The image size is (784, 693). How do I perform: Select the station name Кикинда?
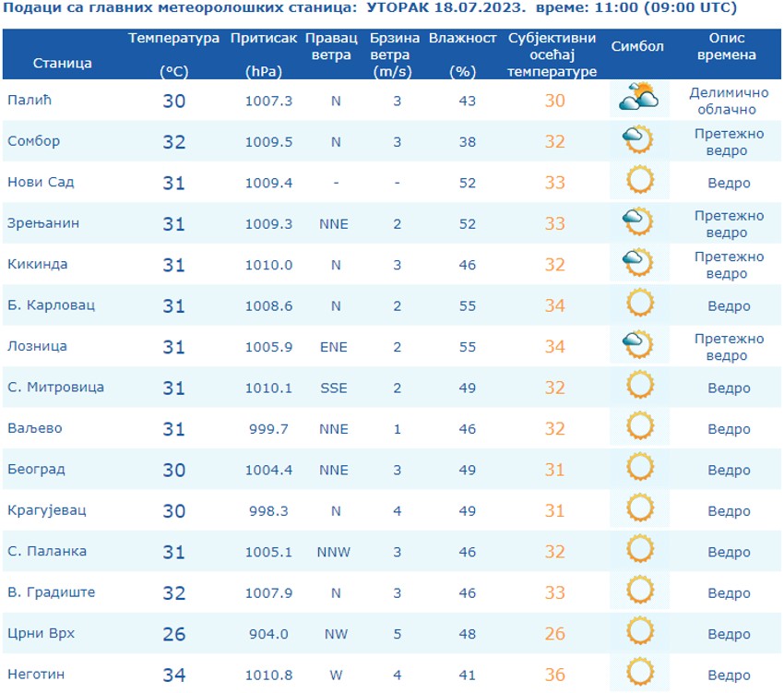pos(37,264)
